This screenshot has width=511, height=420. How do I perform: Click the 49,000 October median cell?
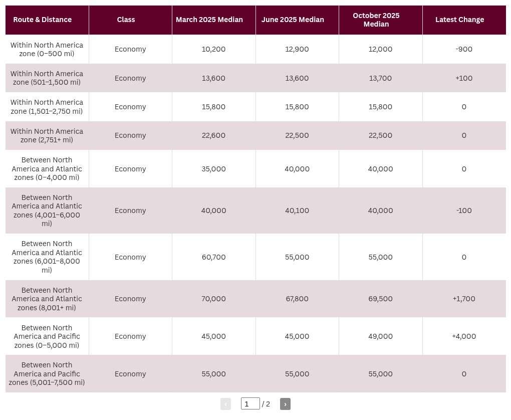(x=381, y=336)
